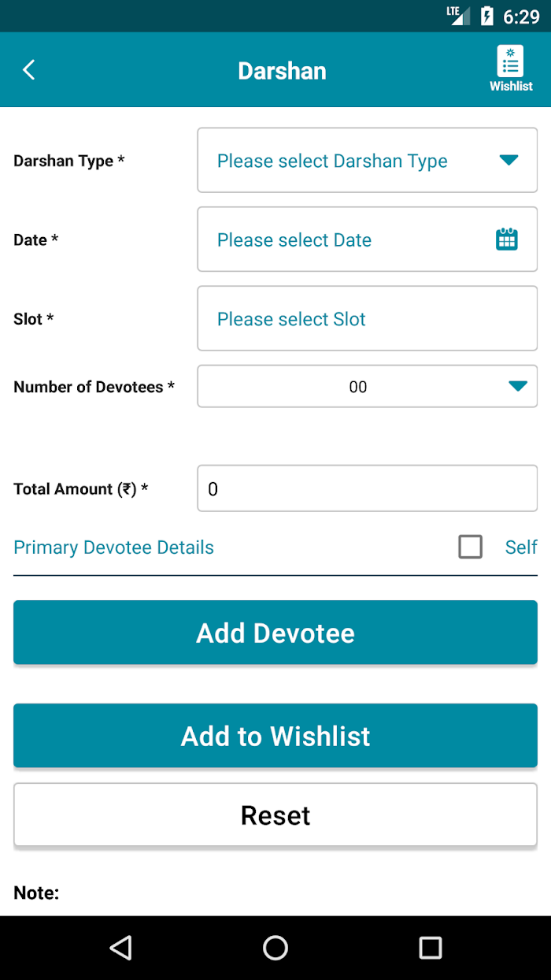Open the Wishlist icon
The height and width of the screenshot is (980, 551).
[x=511, y=69]
